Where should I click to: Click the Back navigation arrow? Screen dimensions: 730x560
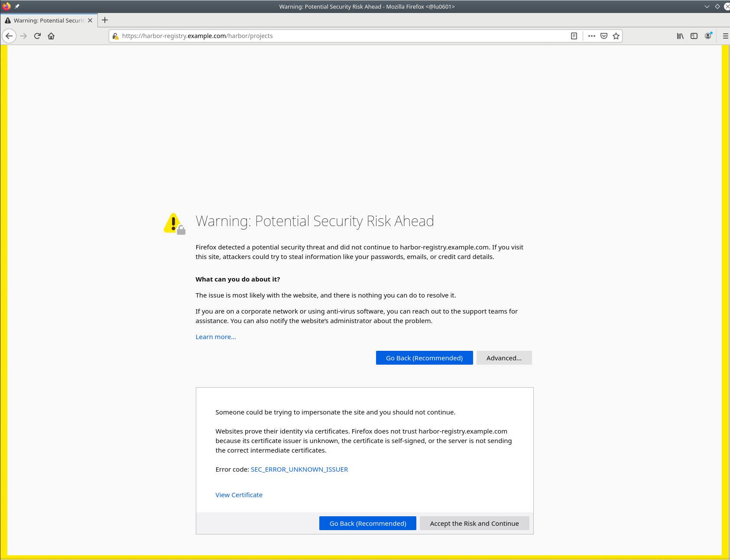coord(9,36)
